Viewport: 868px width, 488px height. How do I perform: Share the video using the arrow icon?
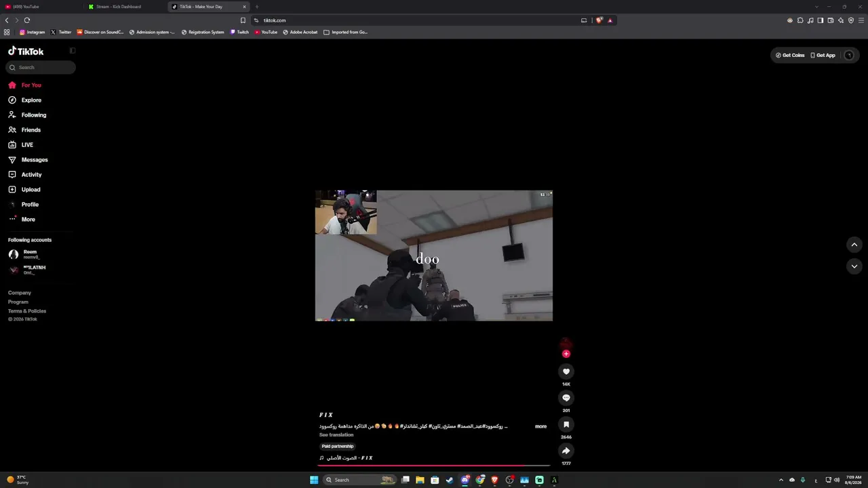(566, 451)
